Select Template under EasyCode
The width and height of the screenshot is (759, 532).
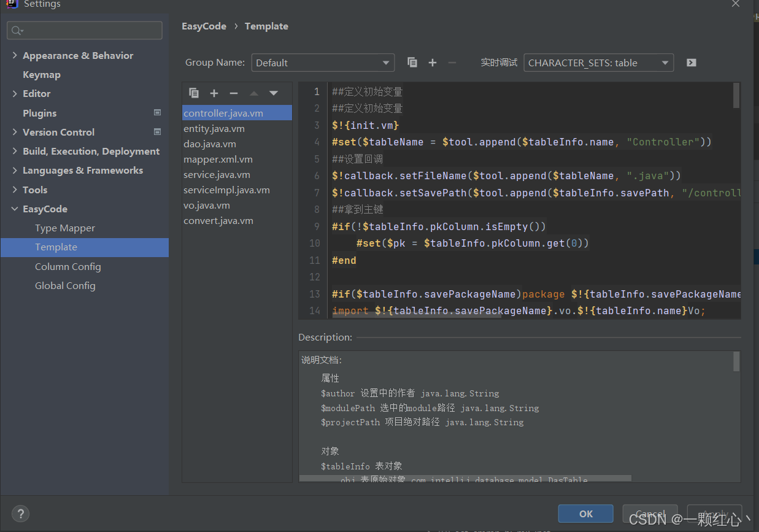pos(85,247)
